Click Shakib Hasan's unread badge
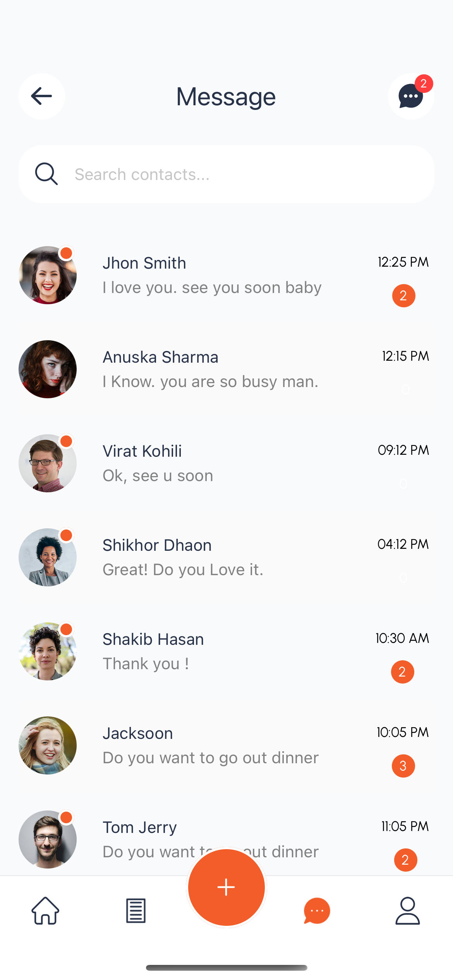453x980 pixels. [x=402, y=672]
